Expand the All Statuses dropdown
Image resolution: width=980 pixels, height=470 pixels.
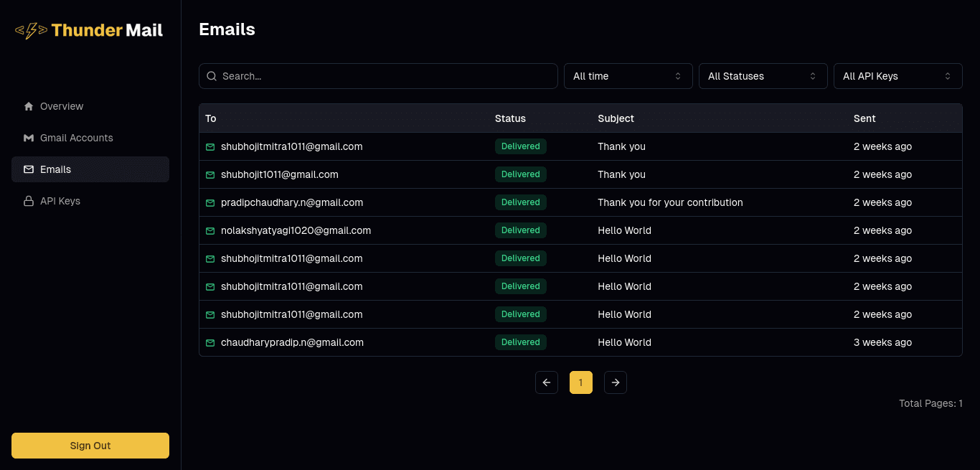pos(763,75)
